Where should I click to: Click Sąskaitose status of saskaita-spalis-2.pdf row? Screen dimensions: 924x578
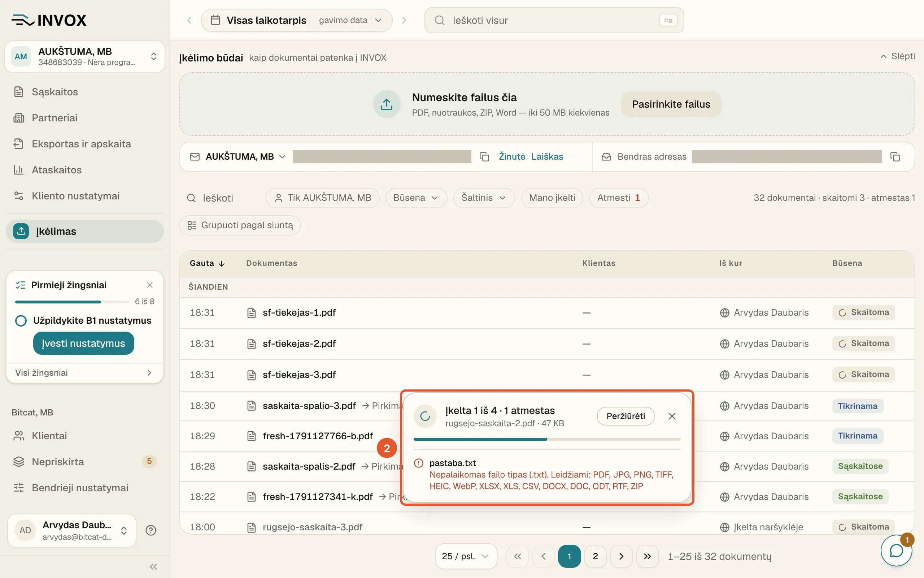tap(860, 466)
